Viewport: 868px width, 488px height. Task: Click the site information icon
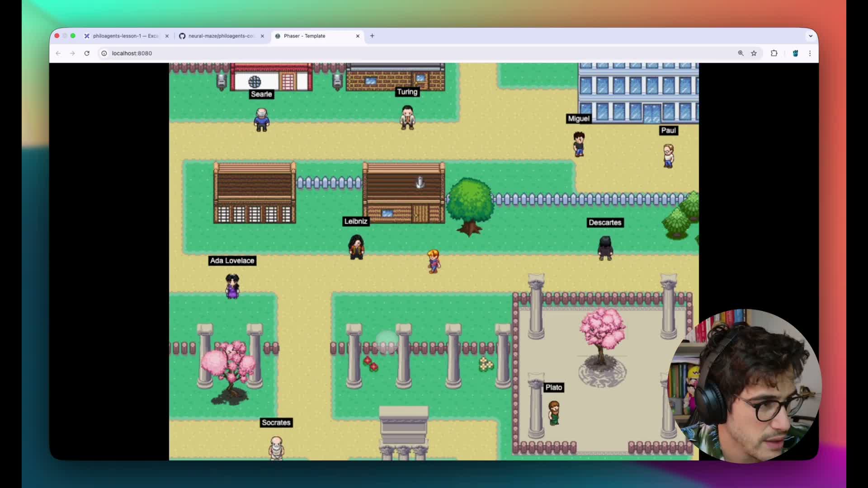(104, 53)
